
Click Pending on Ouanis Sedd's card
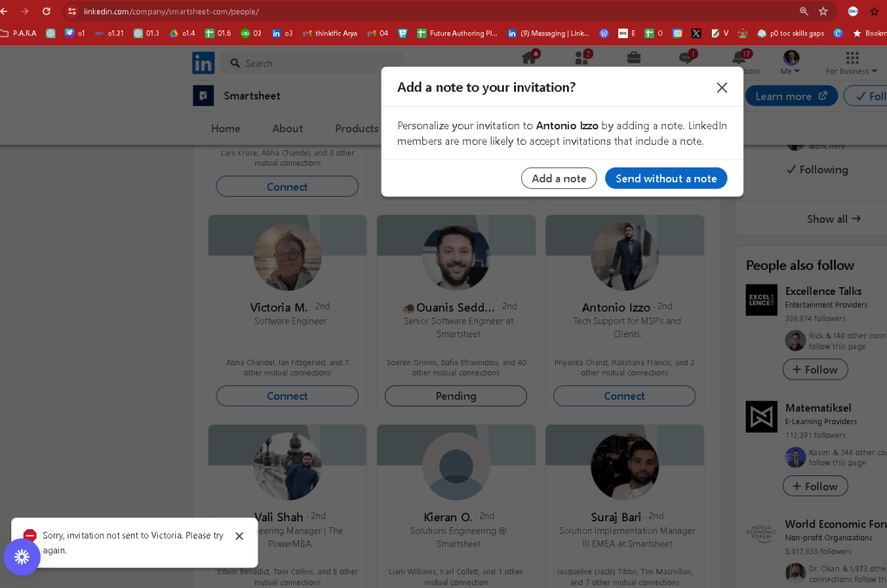pyautogui.click(x=455, y=396)
